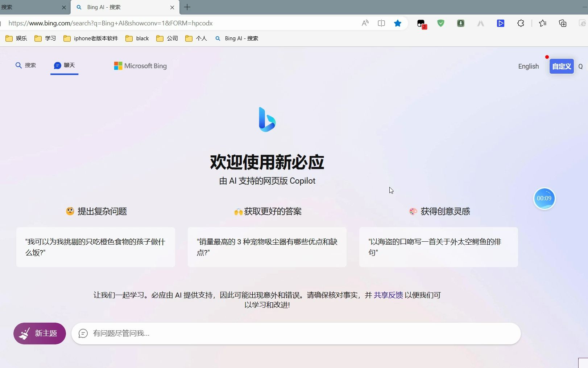Open the green download extension icon

(461, 23)
